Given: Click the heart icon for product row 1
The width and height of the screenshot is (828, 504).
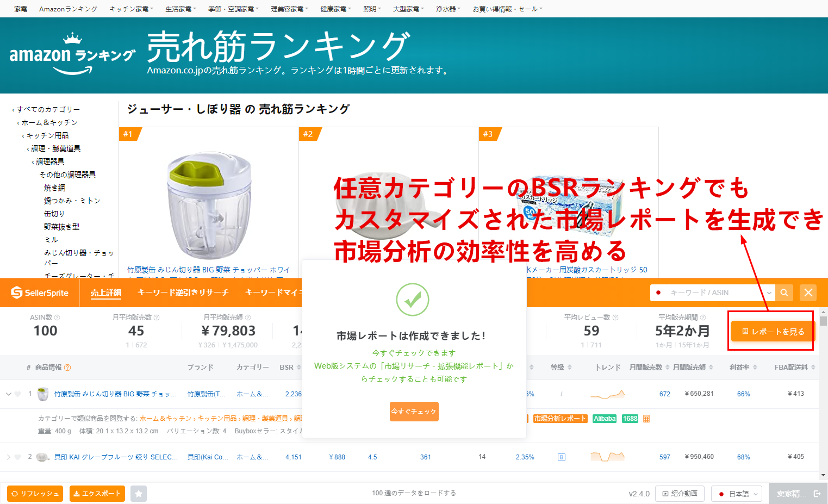Looking at the screenshot, I should (17, 394).
